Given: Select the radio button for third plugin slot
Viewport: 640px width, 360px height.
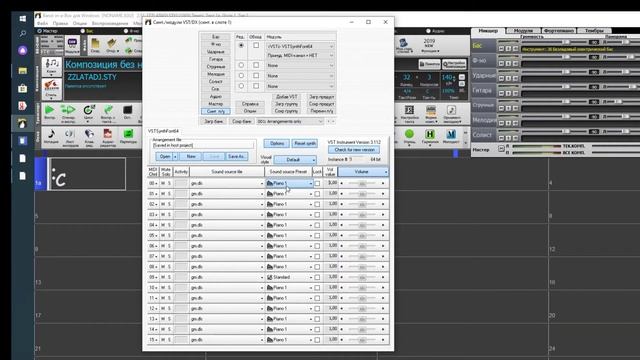Looking at the screenshot, I should coord(241,76).
